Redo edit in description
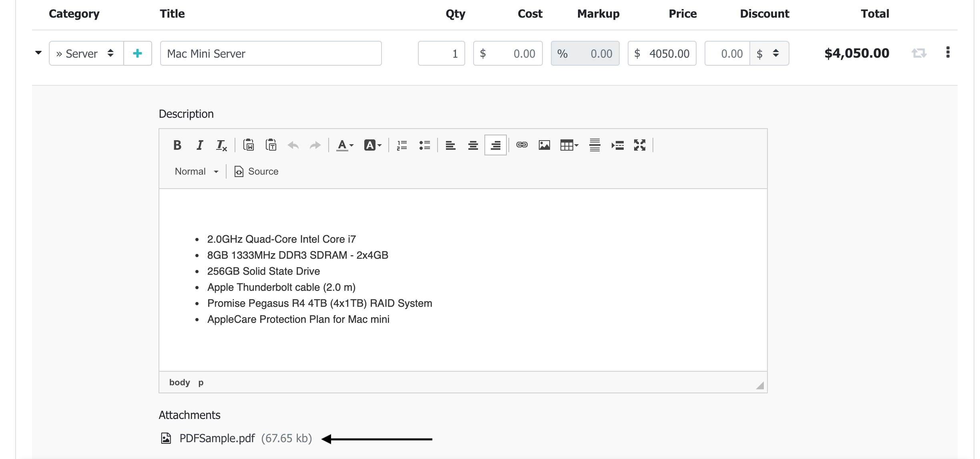Screen dimensions: 980x459 coord(315,145)
